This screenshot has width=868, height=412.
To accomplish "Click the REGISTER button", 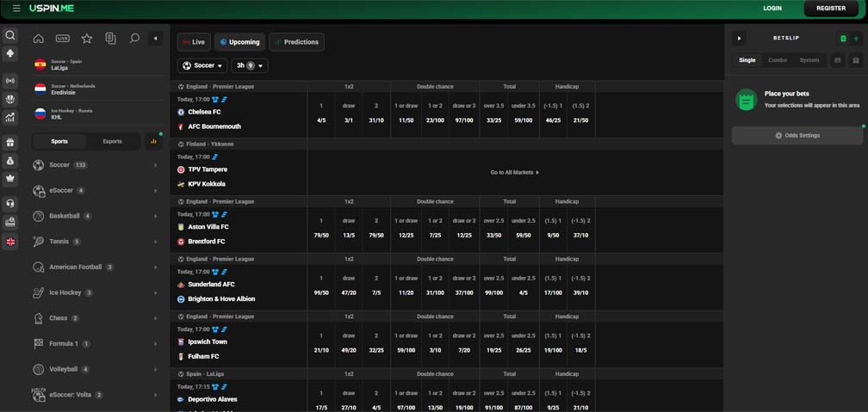I will pos(831,9).
